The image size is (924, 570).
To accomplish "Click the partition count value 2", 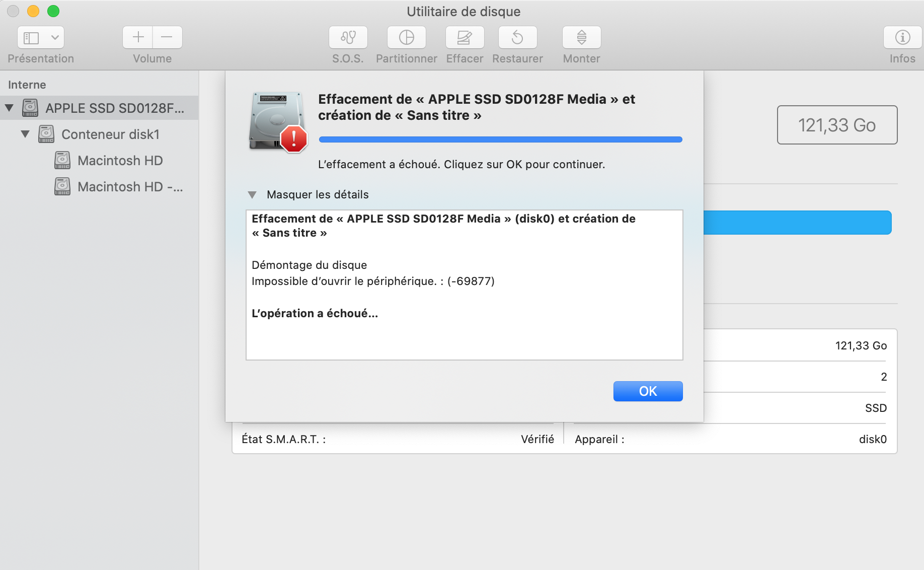I will tap(884, 377).
